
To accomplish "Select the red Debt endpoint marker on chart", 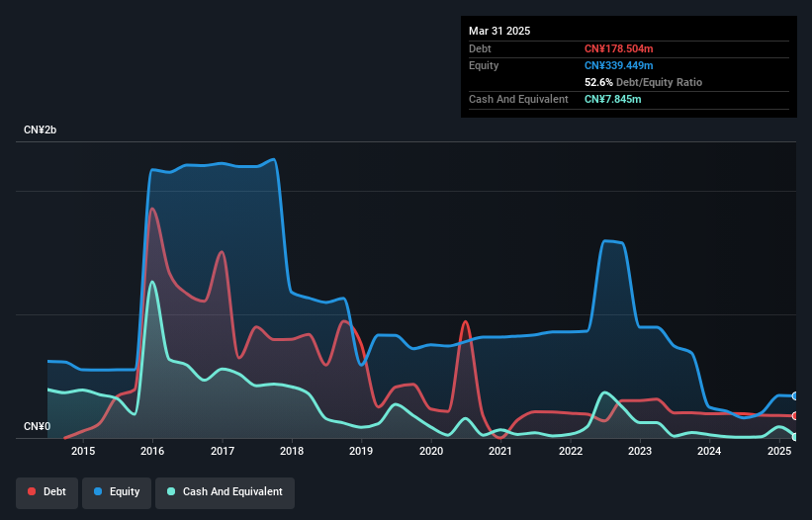I will [795, 416].
